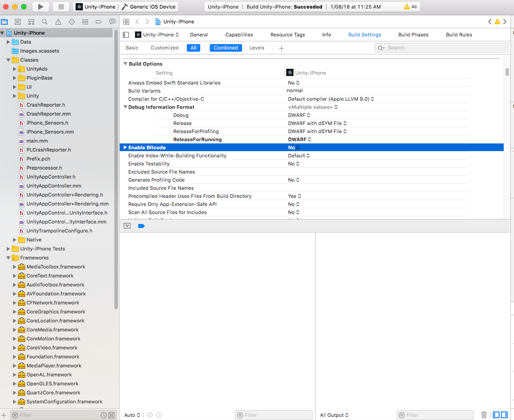Open the Debug navigator icon
Viewport: 514px width, 420px height.
pyautogui.click(x=85, y=22)
